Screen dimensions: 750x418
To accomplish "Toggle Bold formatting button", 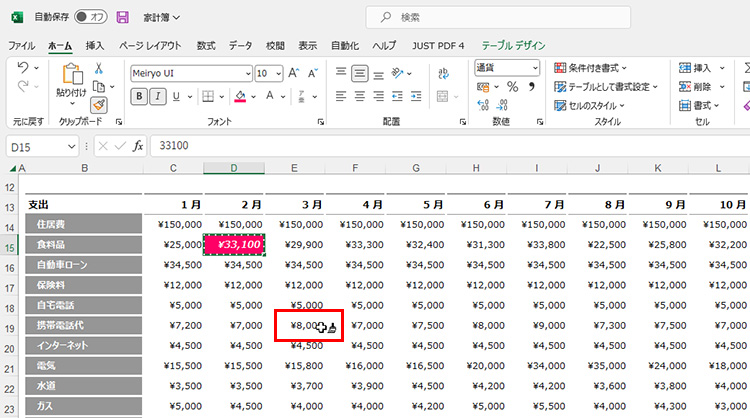I will [139, 96].
